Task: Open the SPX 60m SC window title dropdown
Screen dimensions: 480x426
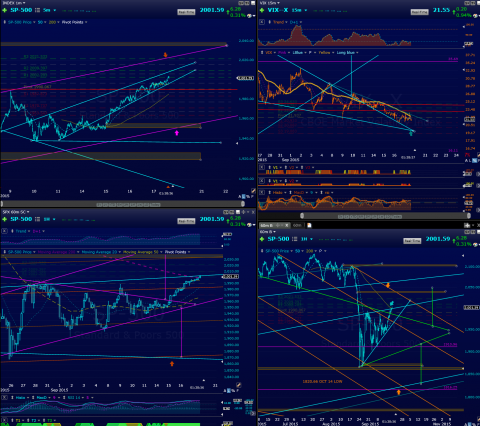Action: (15, 212)
